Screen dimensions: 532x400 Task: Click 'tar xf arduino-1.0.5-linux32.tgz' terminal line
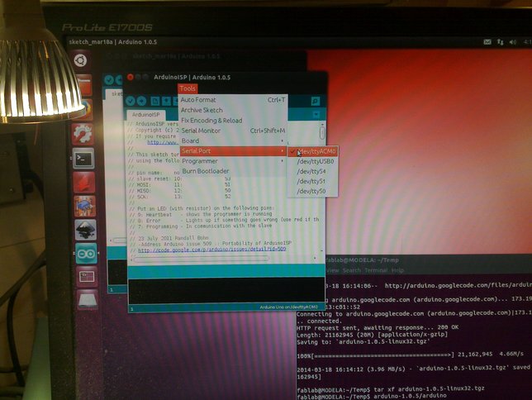coord(429,388)
